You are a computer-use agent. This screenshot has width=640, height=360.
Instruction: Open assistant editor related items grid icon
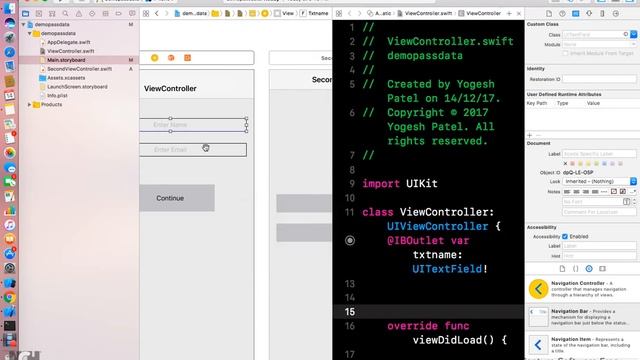pos(339,13)
